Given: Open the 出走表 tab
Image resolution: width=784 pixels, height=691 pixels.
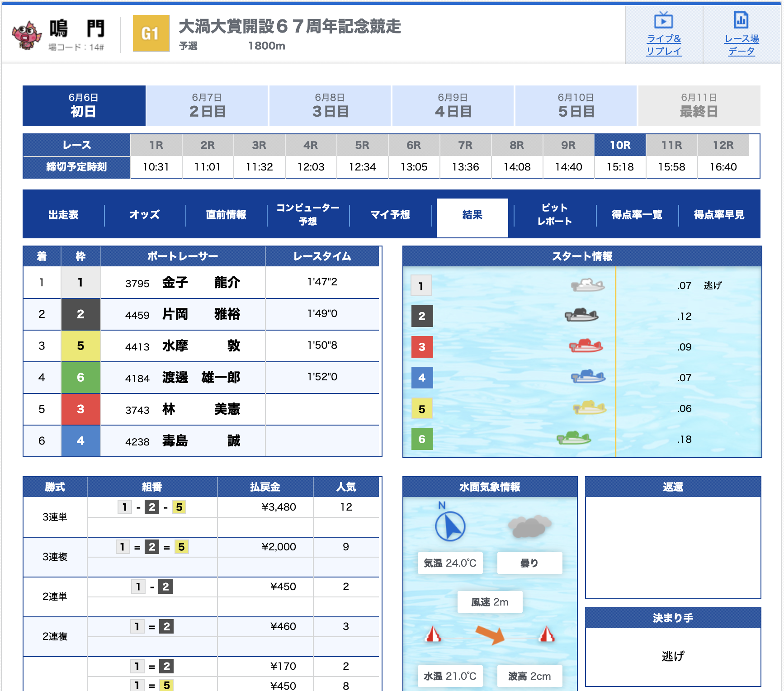Looking at the screenshot, I should point(63,214).
